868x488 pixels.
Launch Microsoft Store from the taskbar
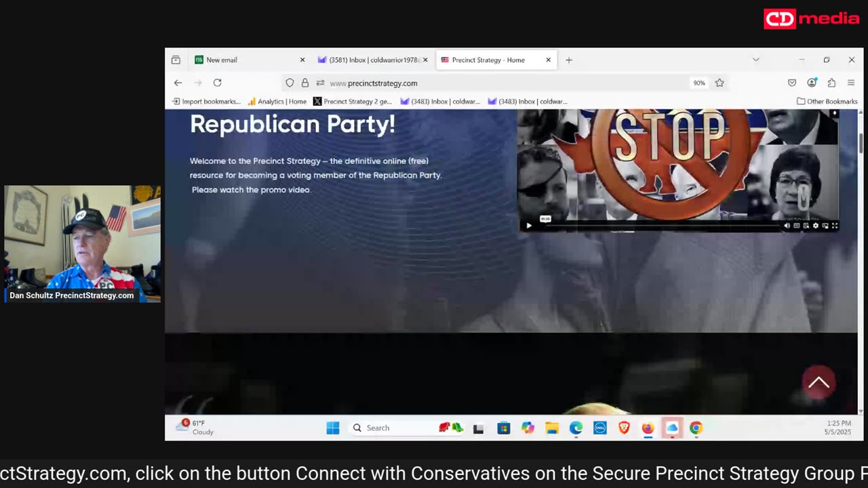503,428
